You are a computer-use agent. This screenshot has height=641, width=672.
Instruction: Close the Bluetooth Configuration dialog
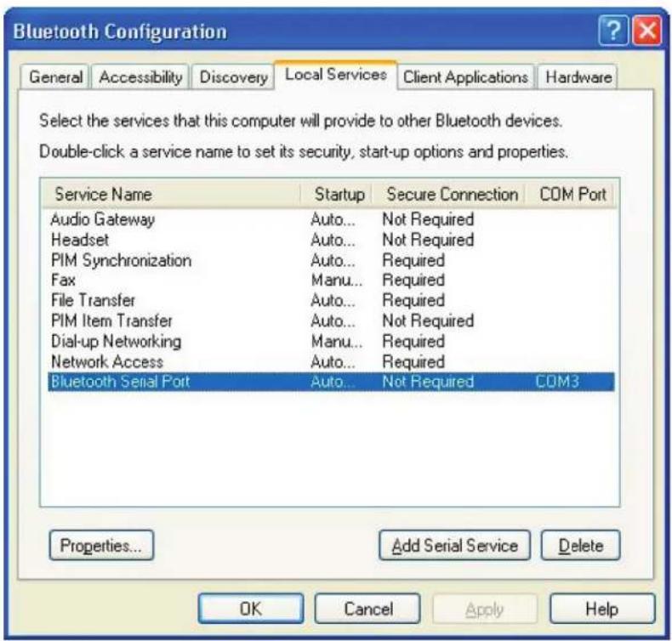[x=647, y=31]
